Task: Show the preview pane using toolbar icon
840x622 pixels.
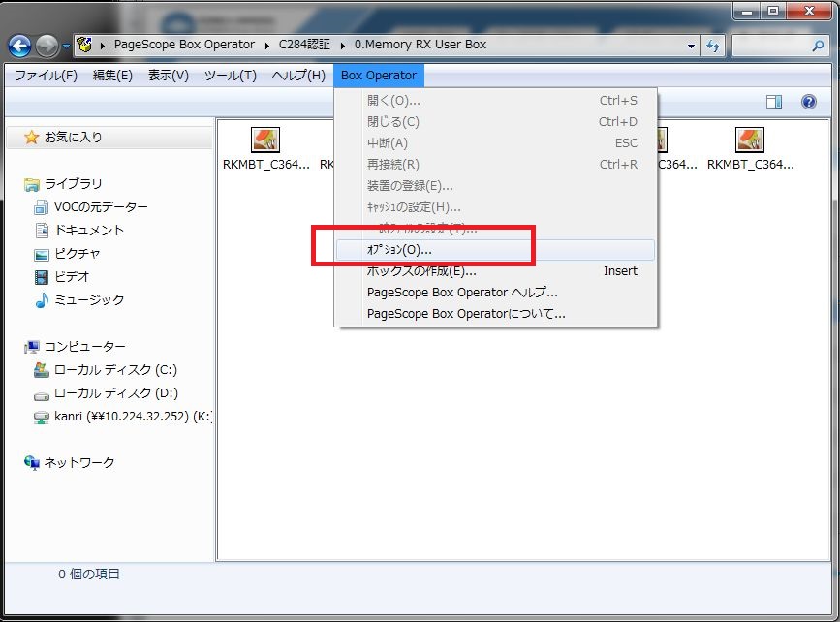Action: click(773, 102)
